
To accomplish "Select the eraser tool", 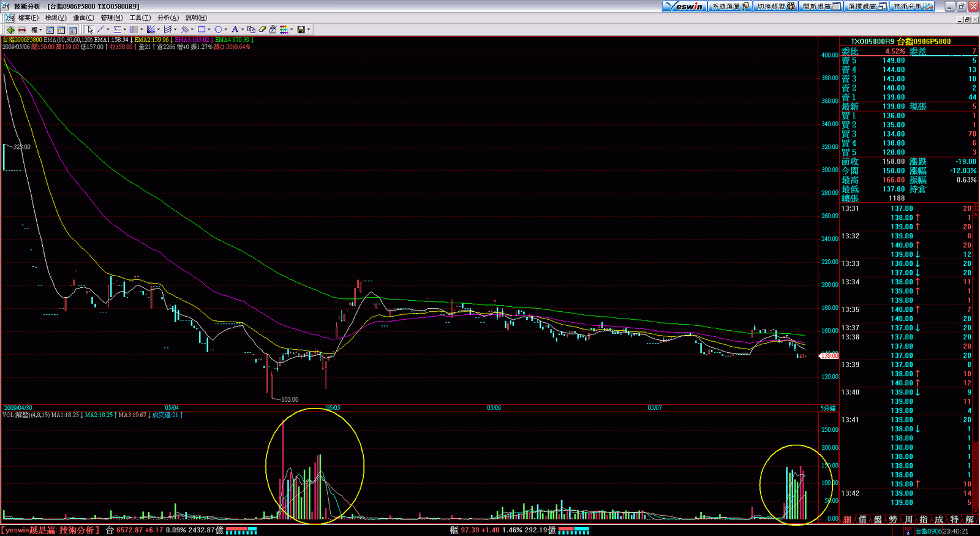I will coord(262,29).
